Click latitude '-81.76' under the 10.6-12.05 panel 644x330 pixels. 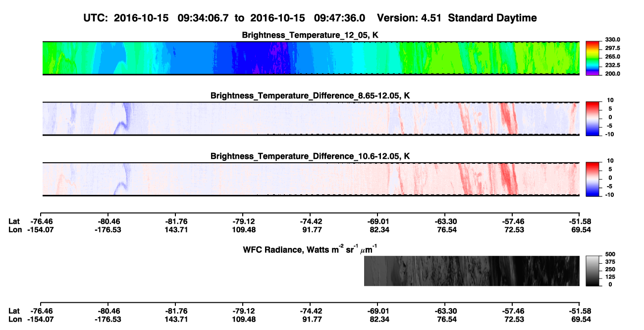175,222
